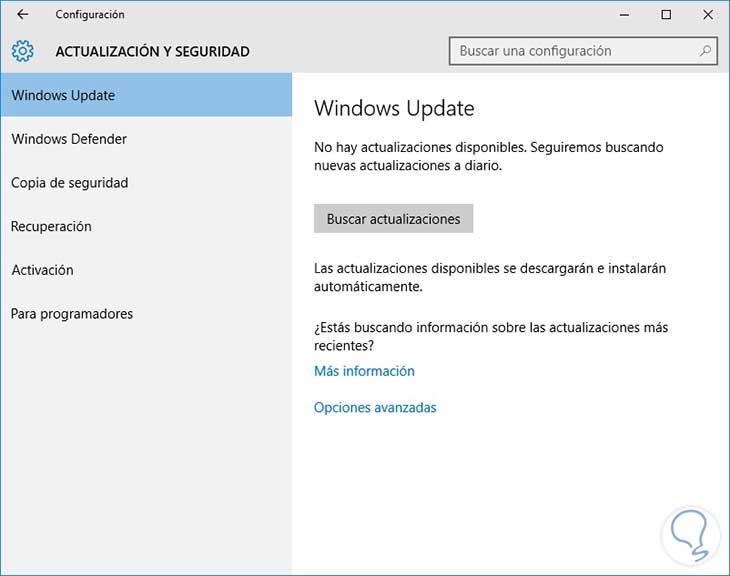Minimize the Configuración window
The width and height of the screenshot is (730, 576).
click(x=624, y=14)
